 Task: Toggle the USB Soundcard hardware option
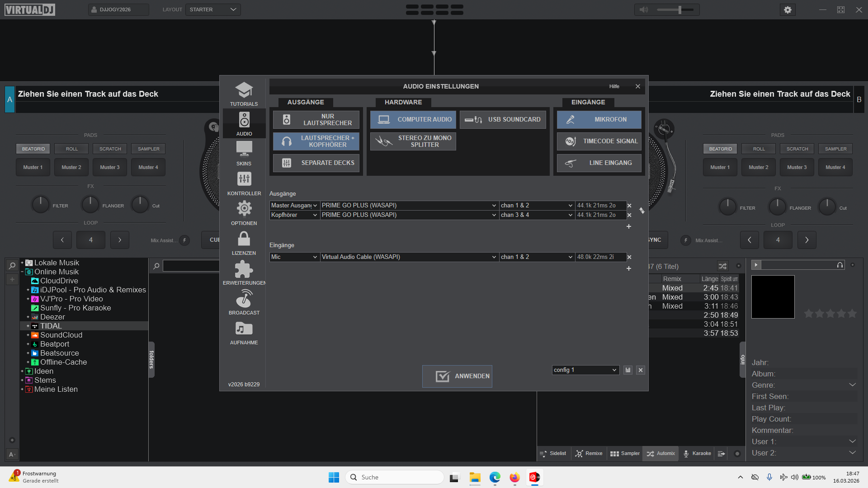click(503, 120)
